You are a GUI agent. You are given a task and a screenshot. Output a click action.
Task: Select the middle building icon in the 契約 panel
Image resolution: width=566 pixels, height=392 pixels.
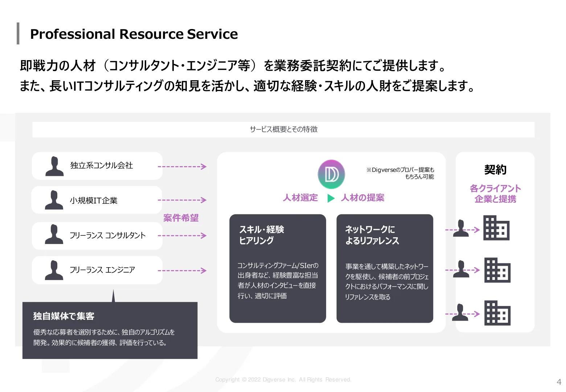click(497, 270)
